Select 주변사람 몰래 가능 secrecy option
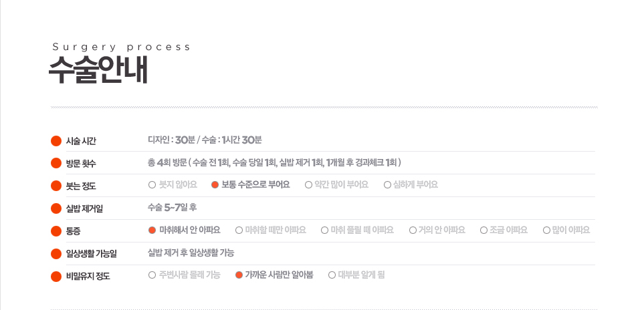644x310 pixels. [152, 275]
